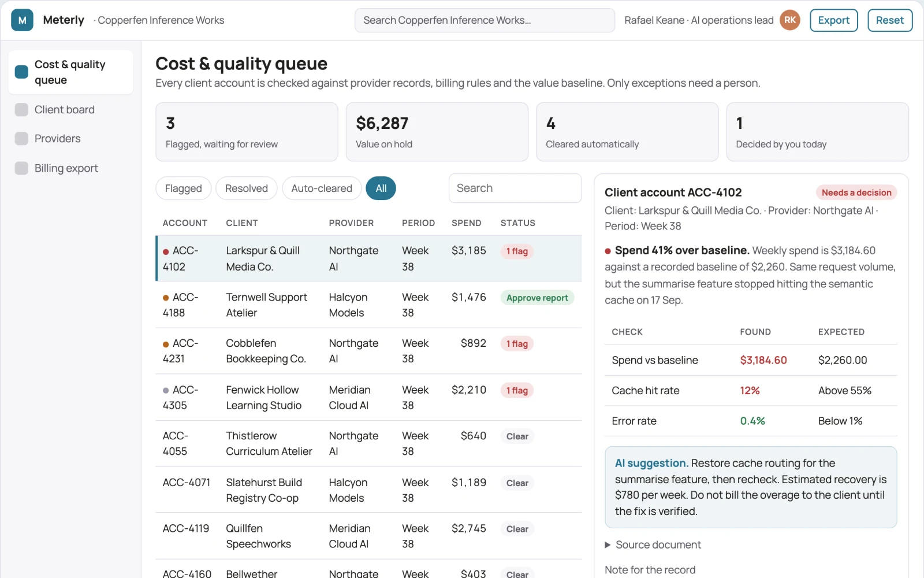Click the AI suggestion box
Viewport: 924px width, 578px height.
[751, 487]
